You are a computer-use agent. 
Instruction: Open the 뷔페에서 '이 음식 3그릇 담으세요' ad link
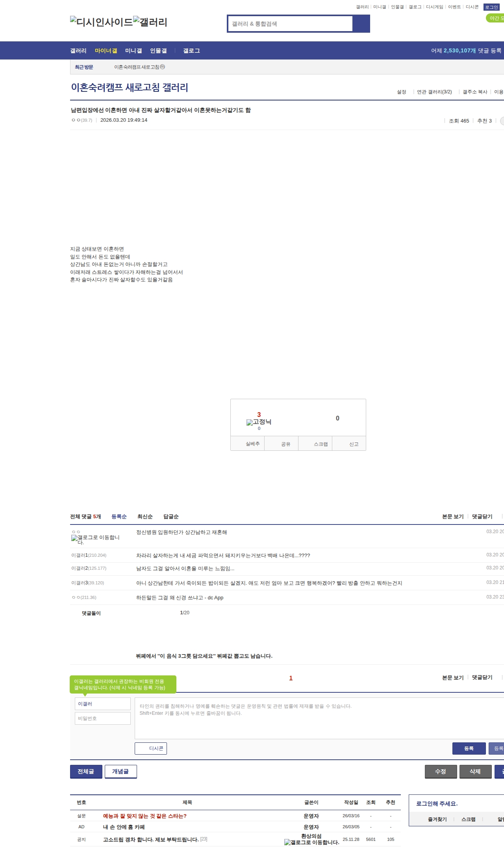(204, 656)
